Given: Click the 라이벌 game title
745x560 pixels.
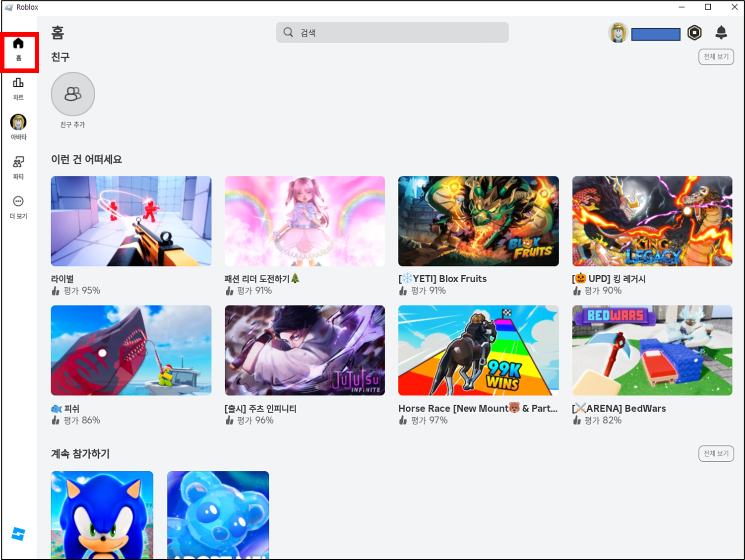Looking at the screenshot, I should tap(62, 279).
